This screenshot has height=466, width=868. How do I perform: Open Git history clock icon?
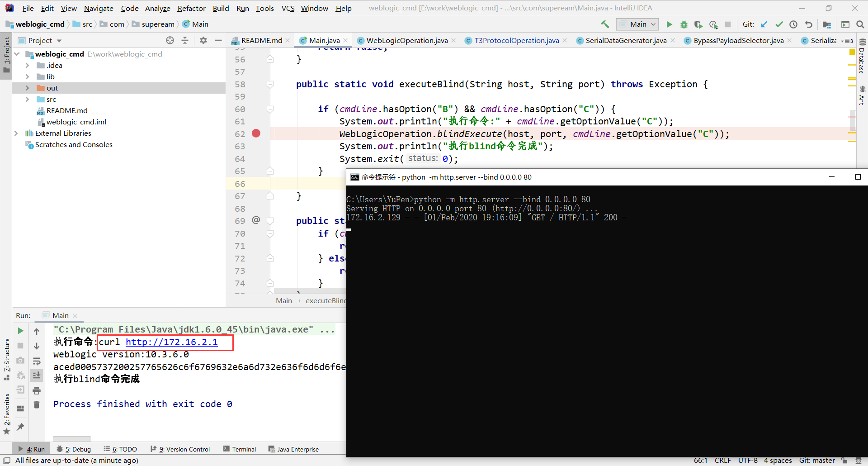pyautogui.click(x=793, y=24)
